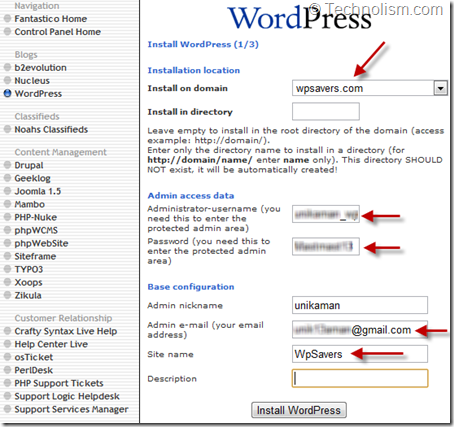Select Joomla 1.5
Image resolution: width=454 pixels, height=427 pixels.
click(38, 191)
